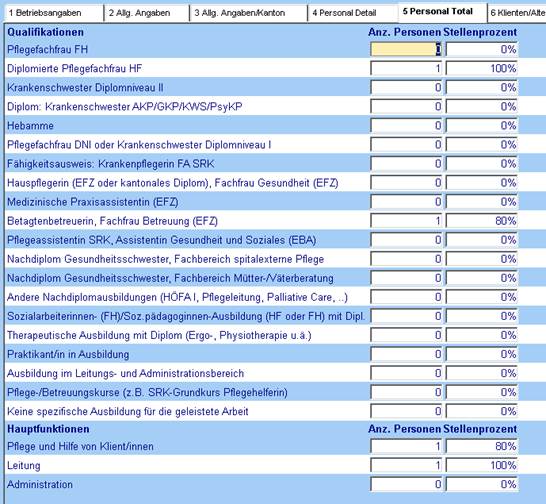Click Anz. Personen field for Leitung

pos(406,465)
